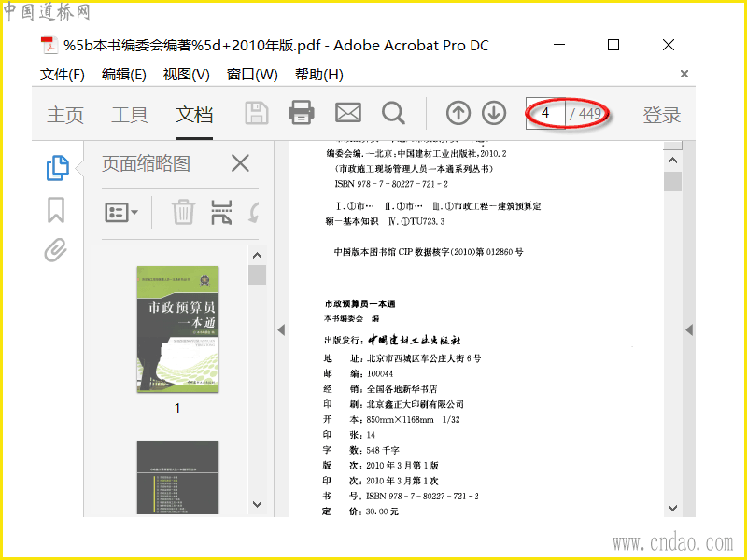This screenshot has height=560, width=747.
Task: Send file by email envelope icon
Action: 347,113
